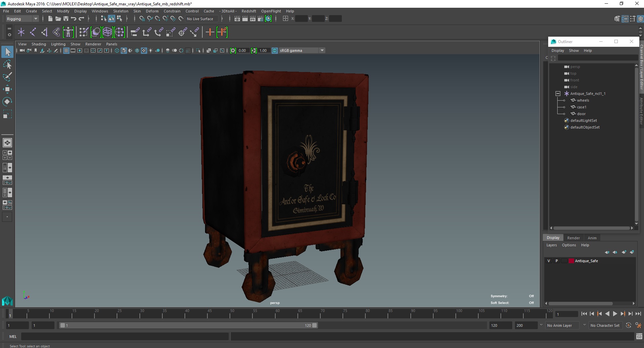Select the wheels node in Outliner
Viewport: 644px width, 348px height.
[583, 100]
